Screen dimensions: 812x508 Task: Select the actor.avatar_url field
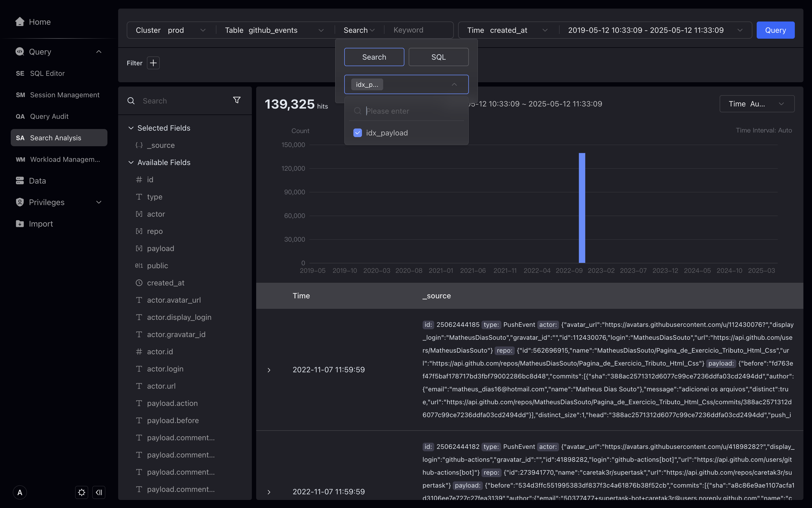[x=174, y=300]
